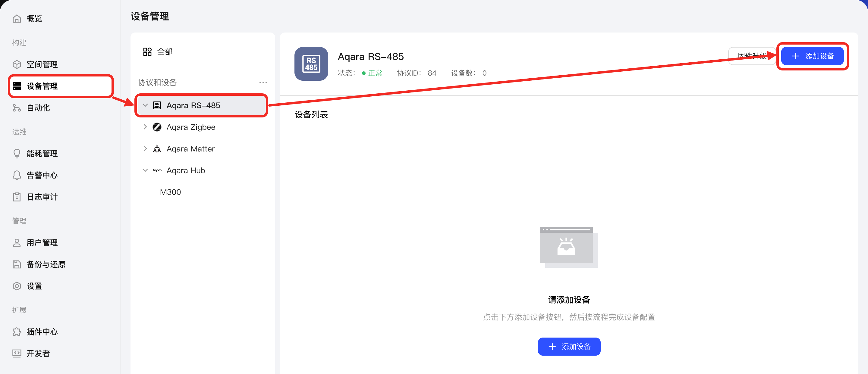Select 设备管理 in the sidebar
The width and height of the screenshot is (868, 374).
click(x=61, y=86)
